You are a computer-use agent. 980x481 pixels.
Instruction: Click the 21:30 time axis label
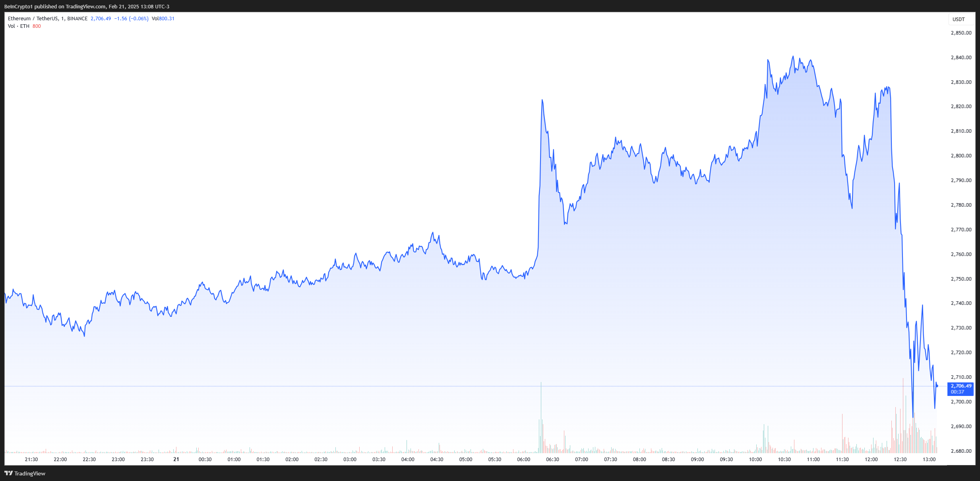[x=31, y=460]
